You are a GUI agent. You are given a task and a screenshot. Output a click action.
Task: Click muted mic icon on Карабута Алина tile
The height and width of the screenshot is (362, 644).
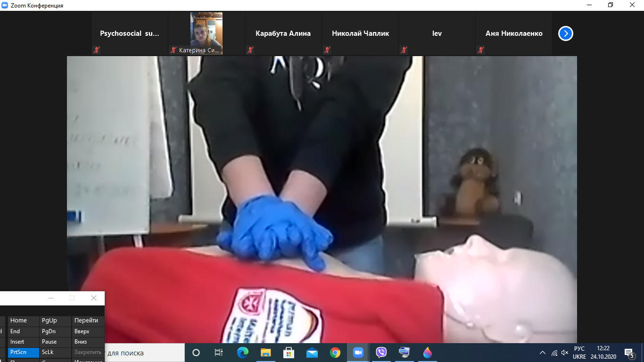[250, 50]
